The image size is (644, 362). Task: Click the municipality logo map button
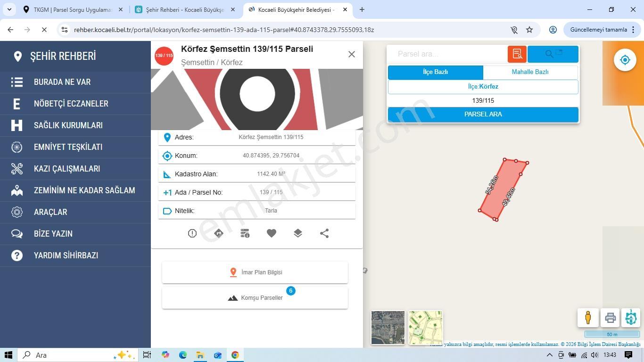[631, 318]
